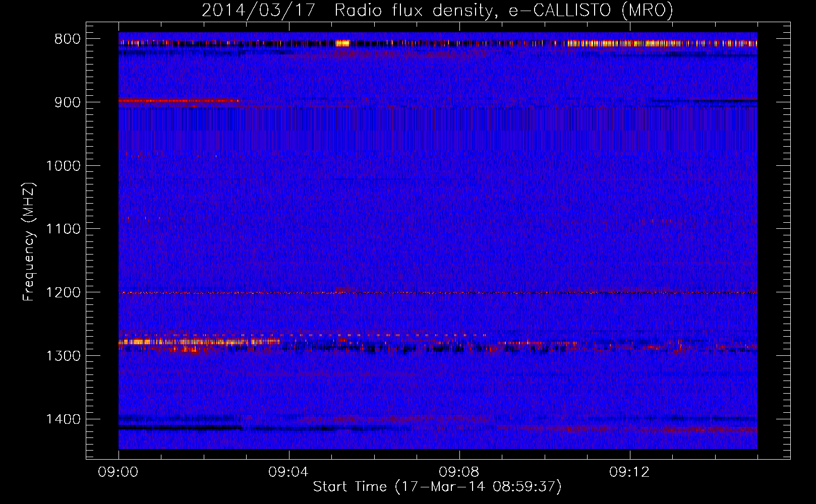The image size is (816, 504).
Task: Click the 'Frequency (MHZ)' axis title
Action: pos(29,242)
